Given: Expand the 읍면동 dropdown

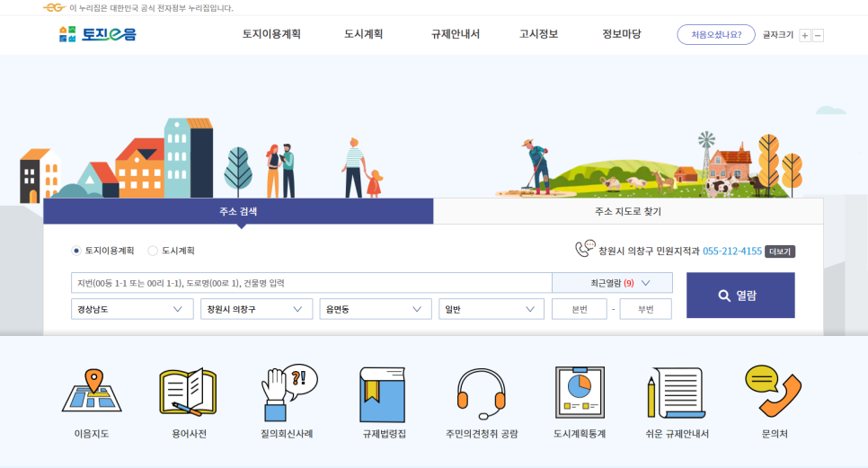Looking at the screenshot, I should click(x=376, y=309).
